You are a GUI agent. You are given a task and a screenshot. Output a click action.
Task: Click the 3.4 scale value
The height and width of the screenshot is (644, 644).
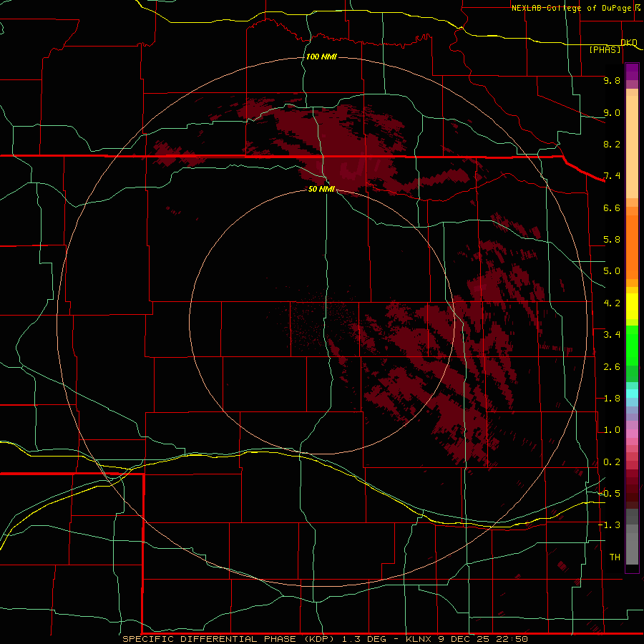tap(612, 335)
